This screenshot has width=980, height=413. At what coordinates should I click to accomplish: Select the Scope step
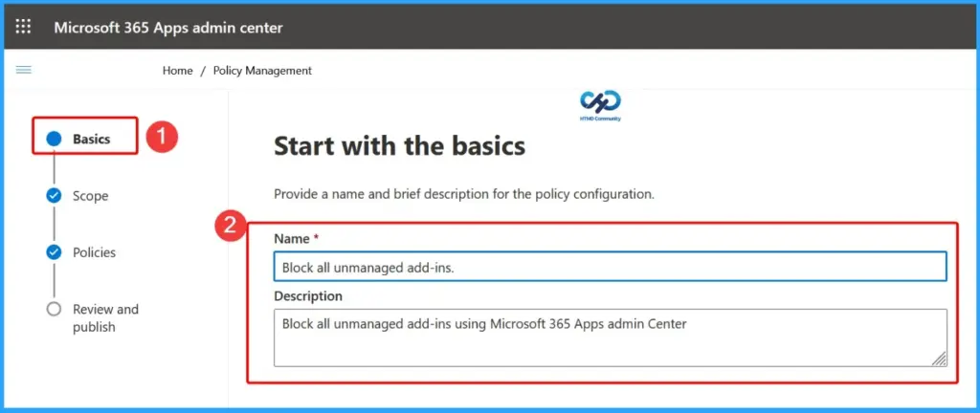point(91,196)
